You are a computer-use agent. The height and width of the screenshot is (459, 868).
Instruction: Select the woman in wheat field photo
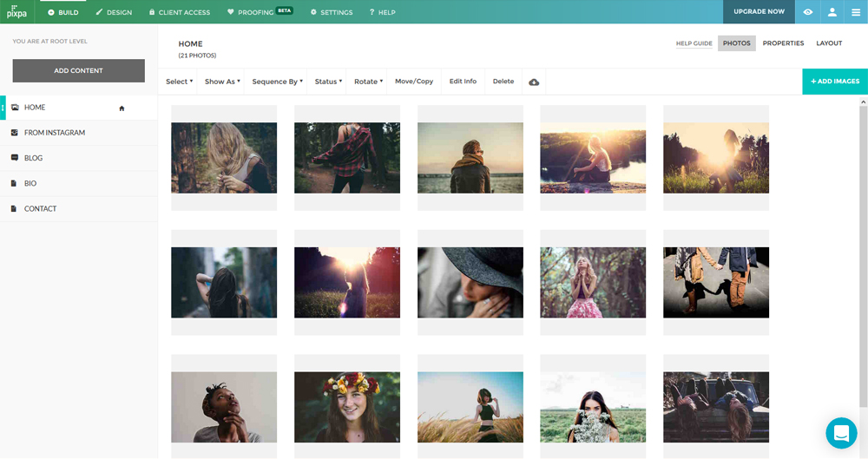pos(470,407)
